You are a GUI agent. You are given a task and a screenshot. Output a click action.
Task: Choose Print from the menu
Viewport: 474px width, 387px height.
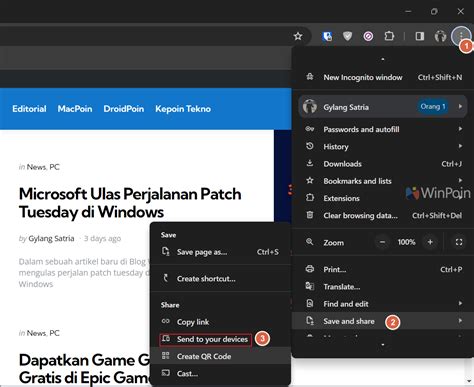click(383, 269)
